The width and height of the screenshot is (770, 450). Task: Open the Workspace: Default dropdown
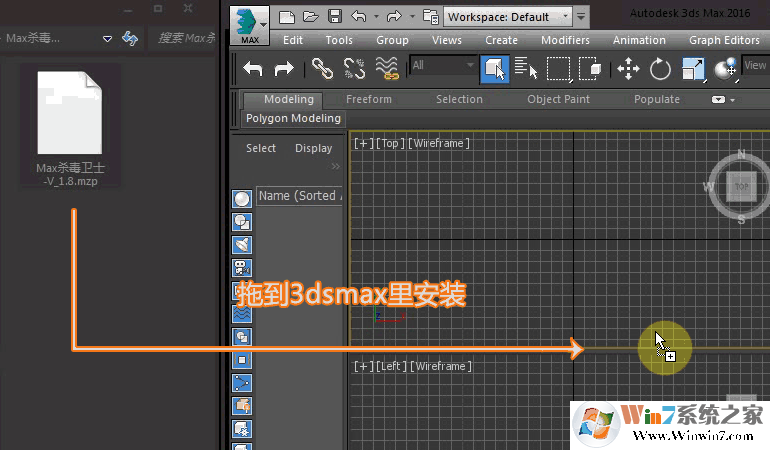pyautogui.click(x=508, y=17)
